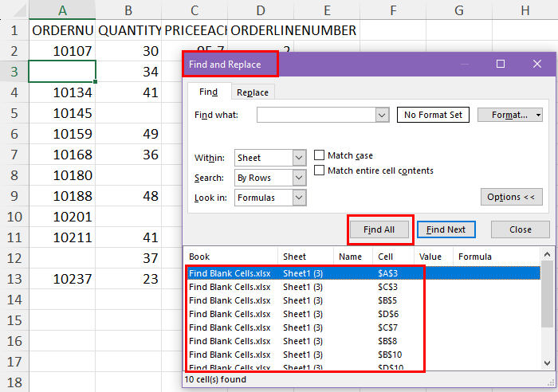558x392 pixels.
Task: Click the Name column header in results
Action: tap(353, 257)
